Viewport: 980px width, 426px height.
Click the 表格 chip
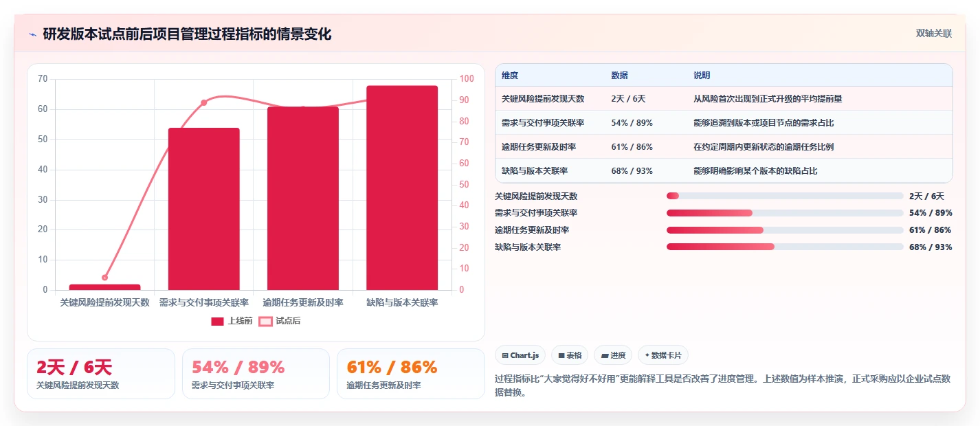(570, 355)
